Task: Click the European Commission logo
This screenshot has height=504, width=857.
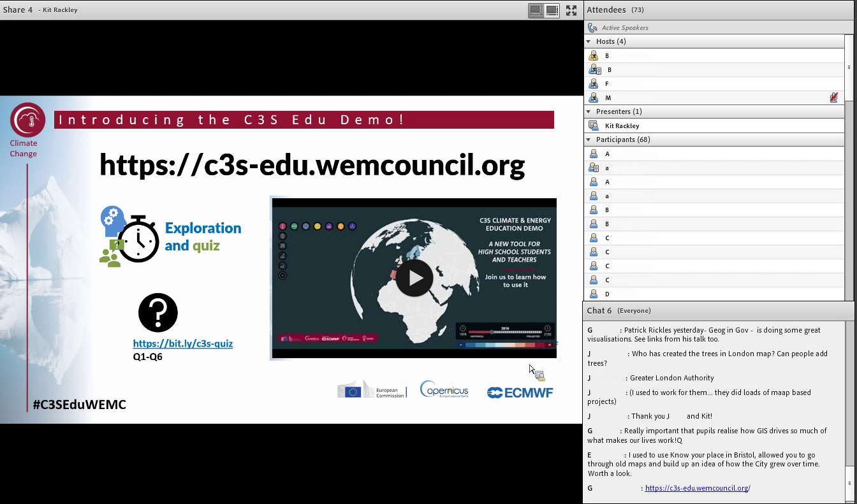Action: tap(372, 390)
